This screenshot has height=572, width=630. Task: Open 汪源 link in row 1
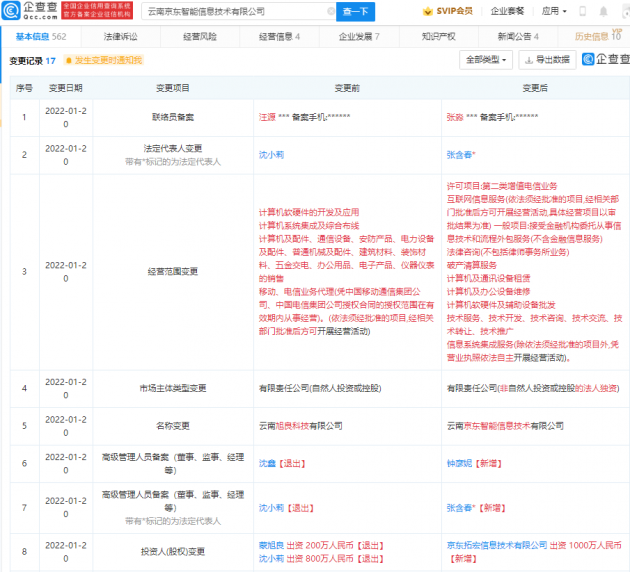coord(267,117)
